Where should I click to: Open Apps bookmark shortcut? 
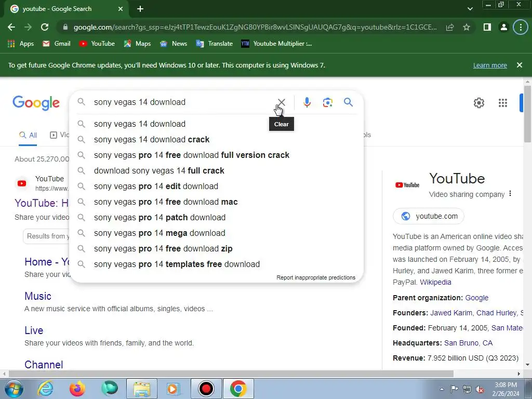21,44
